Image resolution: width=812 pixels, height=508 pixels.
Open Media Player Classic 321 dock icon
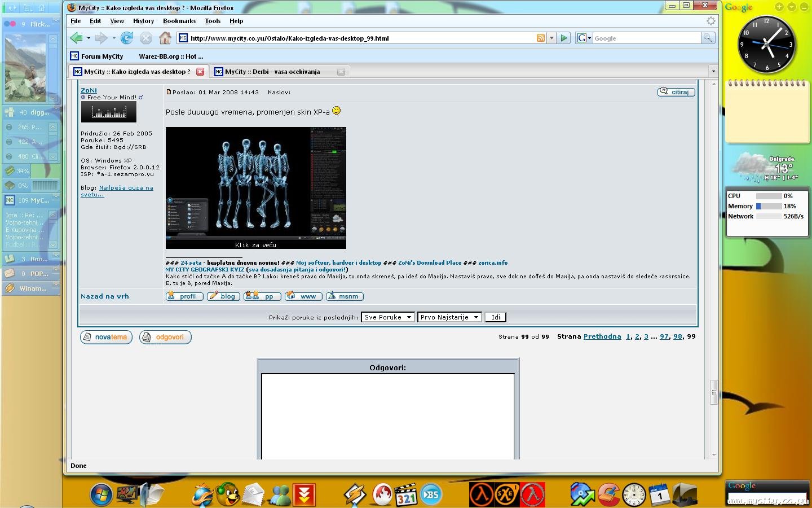(x=405, y=494)
